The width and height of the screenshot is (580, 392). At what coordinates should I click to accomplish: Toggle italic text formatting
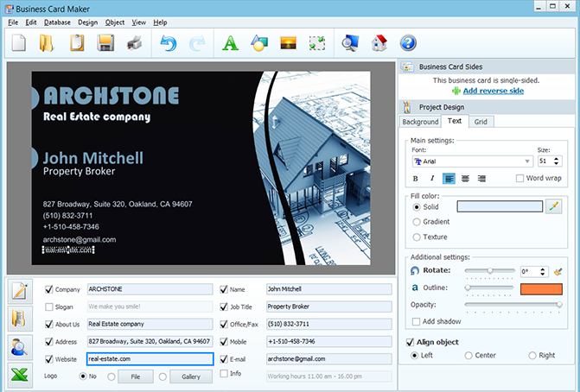431,179
